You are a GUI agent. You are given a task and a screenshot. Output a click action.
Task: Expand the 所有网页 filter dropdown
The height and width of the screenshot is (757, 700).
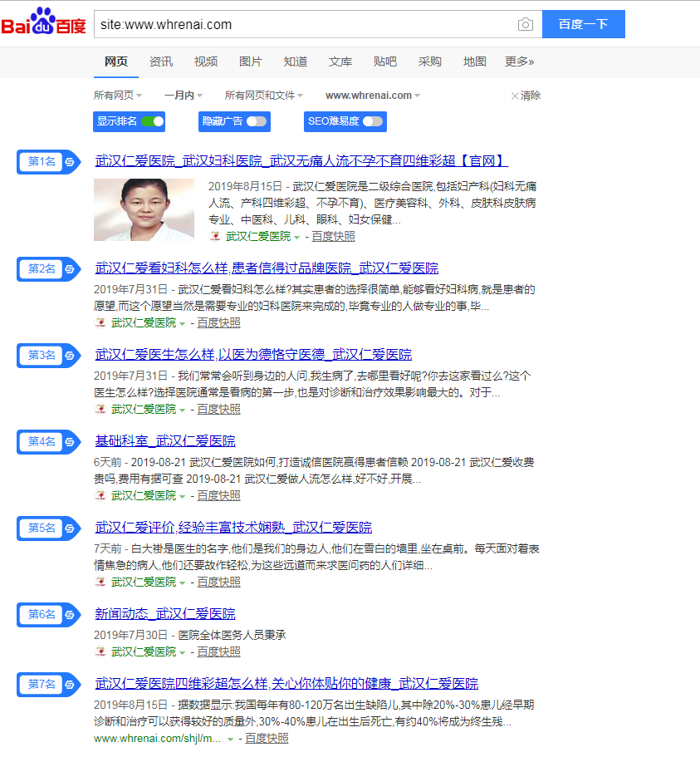pyautogui.click(x=118, y=96)
